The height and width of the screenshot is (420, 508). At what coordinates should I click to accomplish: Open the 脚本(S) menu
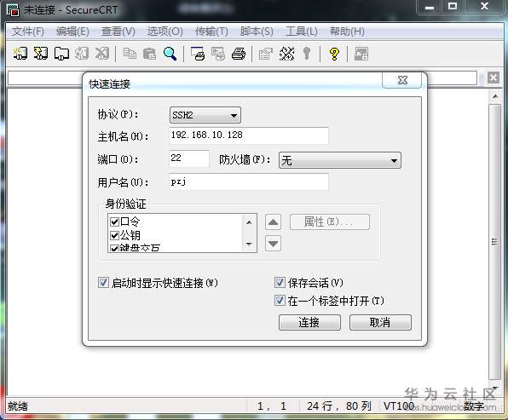coord(257,32)
